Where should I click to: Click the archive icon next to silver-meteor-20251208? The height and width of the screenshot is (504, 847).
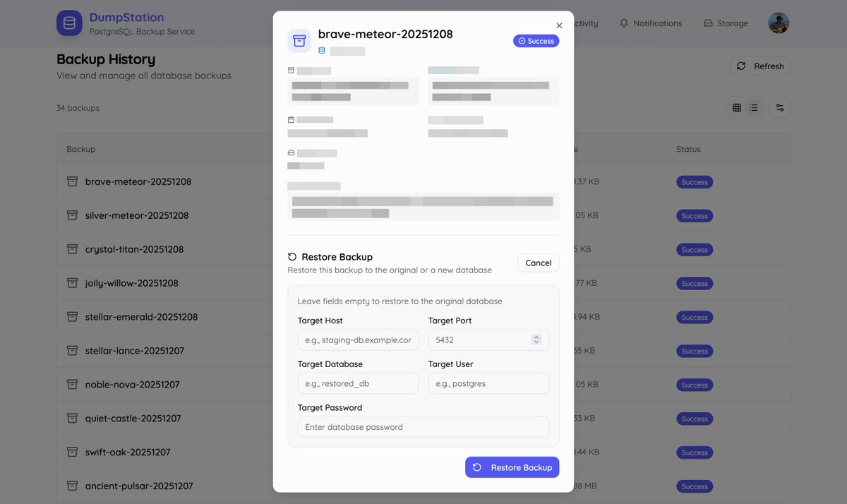[x=72, y=215]
